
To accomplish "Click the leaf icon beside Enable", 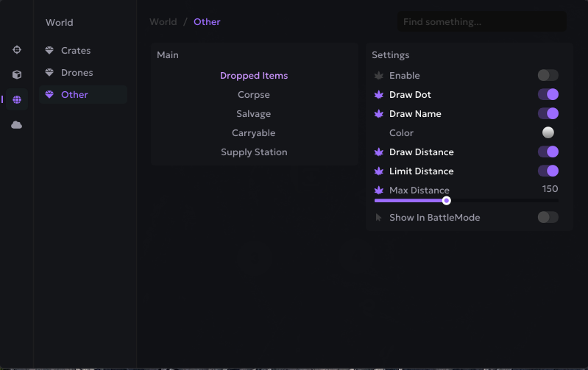I will [x=379, y=76].
